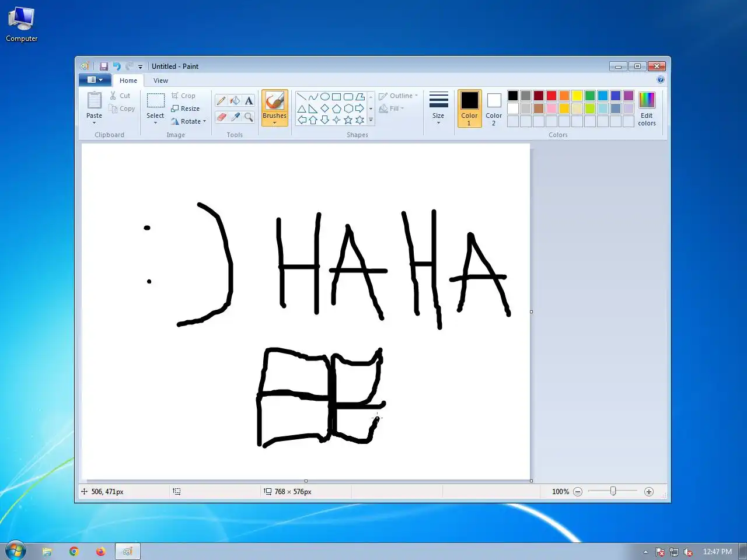Choose the Six-point star shape
This screenshot has height=560, width=747.
click(360, 120)
